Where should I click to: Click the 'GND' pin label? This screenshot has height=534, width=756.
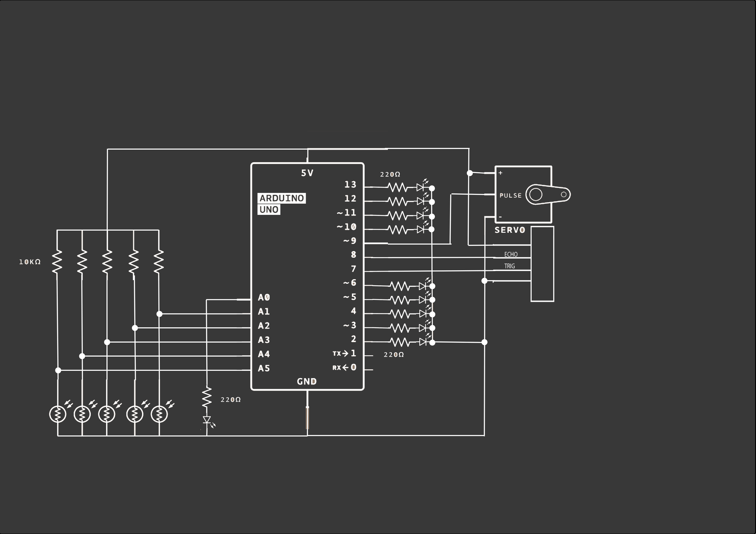click(307, 381)
